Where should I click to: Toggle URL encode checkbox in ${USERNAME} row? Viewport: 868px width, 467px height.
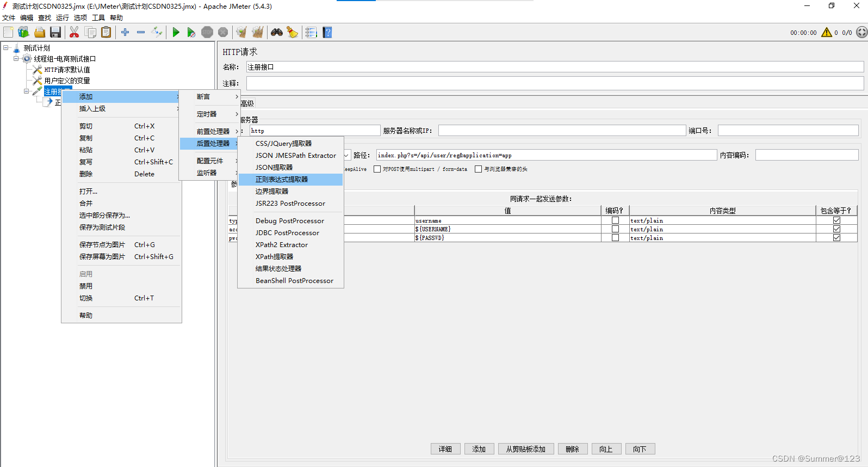(616, 229)
